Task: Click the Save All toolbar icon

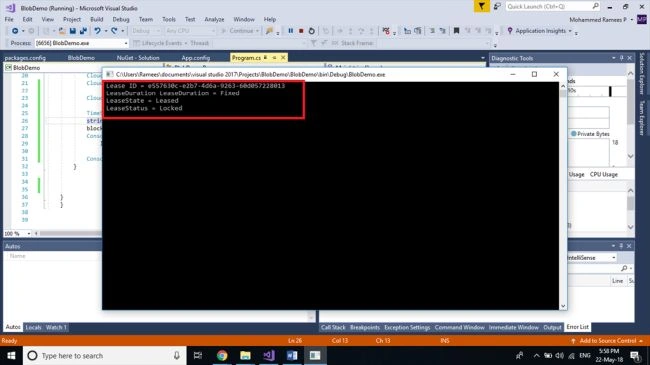Action: (83, 31)
